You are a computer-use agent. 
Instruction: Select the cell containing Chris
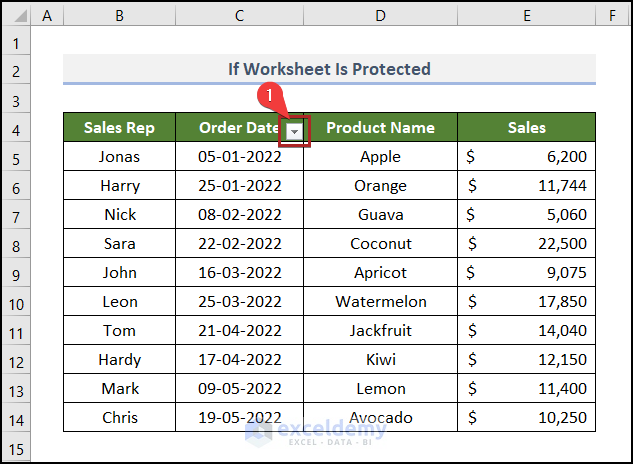pos(119,418)
